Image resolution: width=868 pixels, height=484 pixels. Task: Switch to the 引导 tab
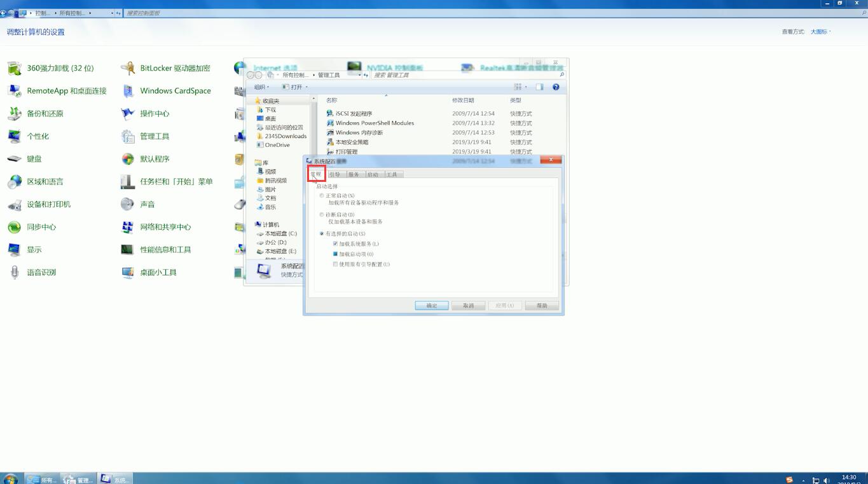pos(334,174)
